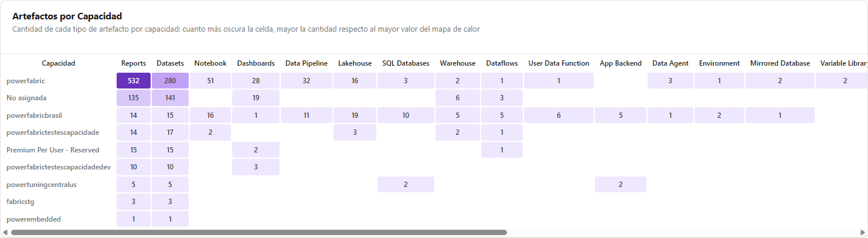The width and height of the screenshot is (868, 238).
Task: Click the Capacidad column header
Action: coord(59,63)
